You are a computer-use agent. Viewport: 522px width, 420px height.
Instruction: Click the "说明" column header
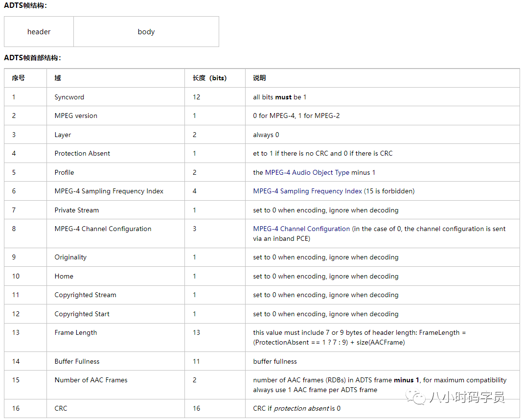pyautogui.click(x=259, y=78)
